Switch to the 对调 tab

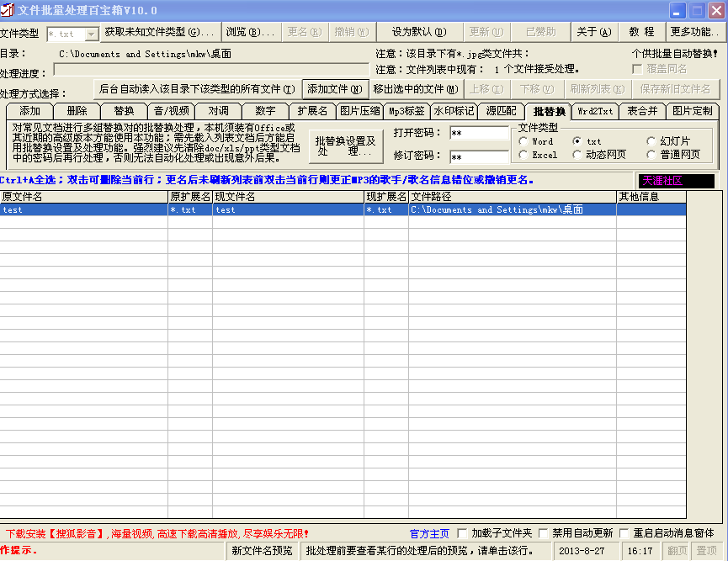tap(218, 111)
